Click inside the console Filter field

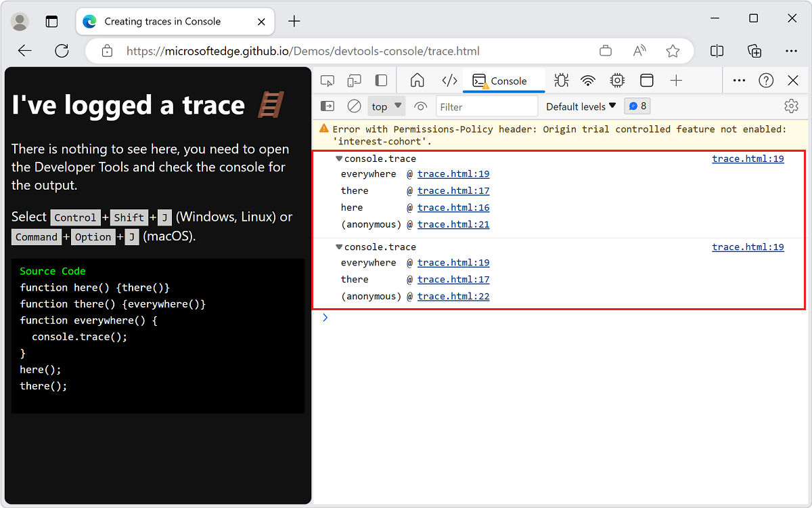(x=487, y=106)
